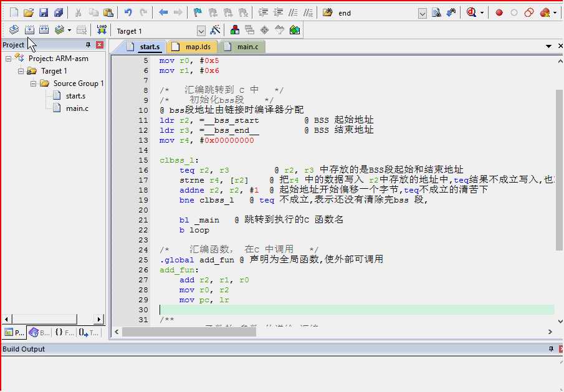Click the Redo arrow icon
Viewport: 564px width, 392px height.
point(143,12)
